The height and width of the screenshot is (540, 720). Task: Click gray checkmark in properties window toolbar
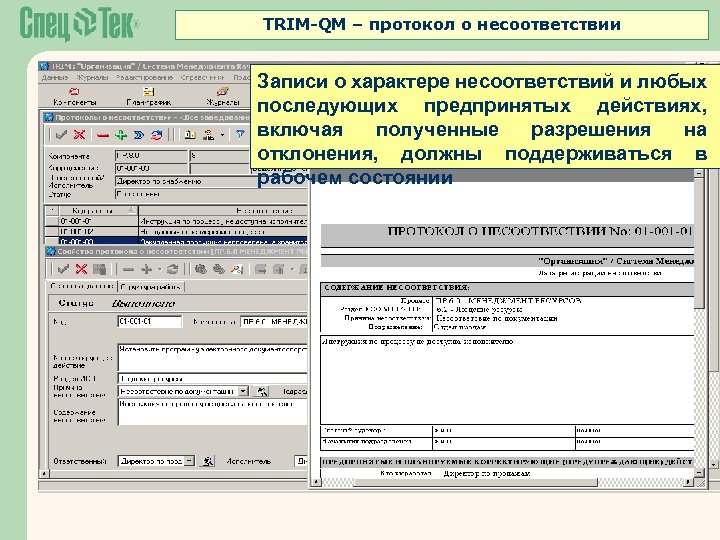click(x=63, y=269)
